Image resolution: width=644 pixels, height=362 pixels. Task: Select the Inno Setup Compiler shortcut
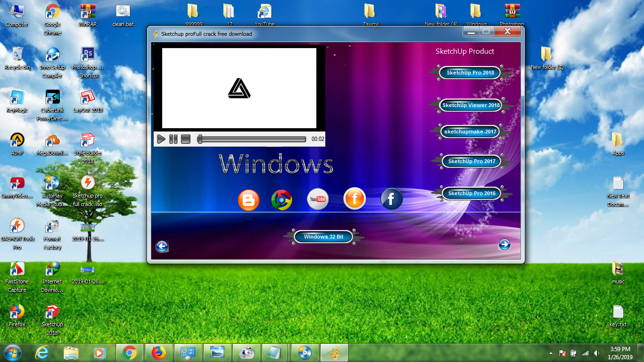(x=52, y=62)
